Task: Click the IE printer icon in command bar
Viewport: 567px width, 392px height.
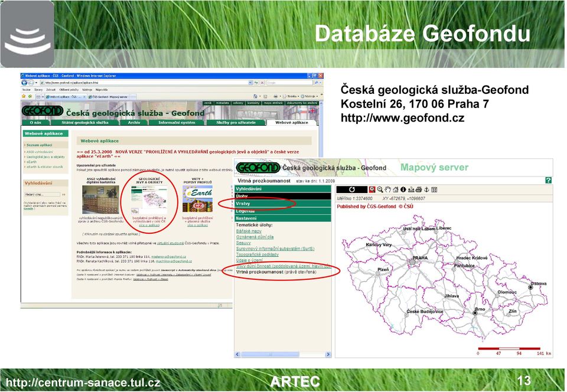Action: click(x=276, y=96)
